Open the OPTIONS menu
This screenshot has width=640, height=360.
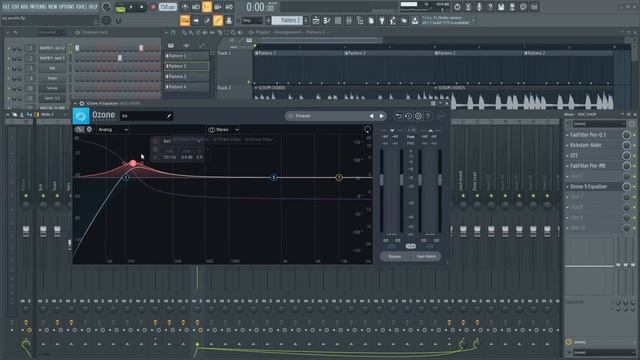67,7
